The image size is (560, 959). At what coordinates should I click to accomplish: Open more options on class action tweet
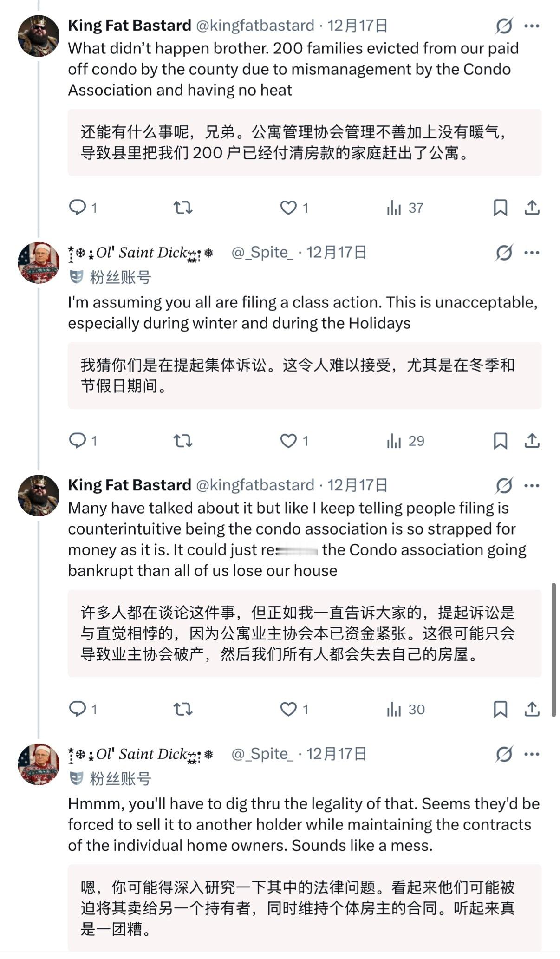(532, 253)
